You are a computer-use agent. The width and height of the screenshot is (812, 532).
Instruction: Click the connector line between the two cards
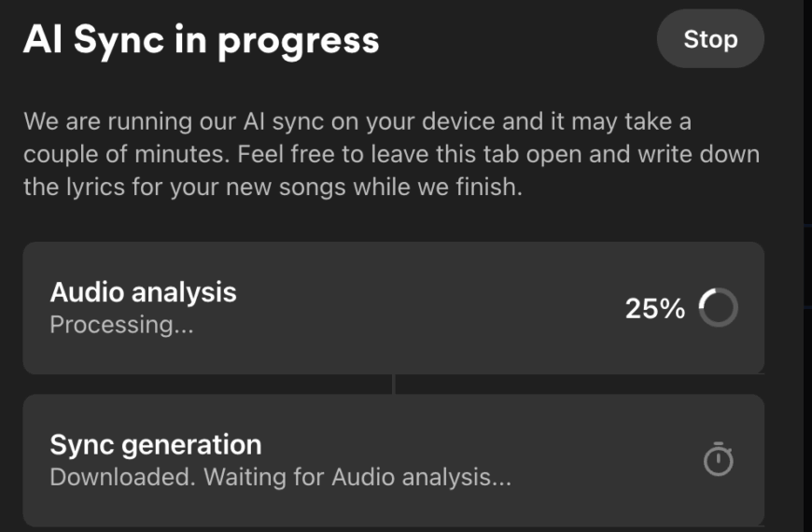[394, 385]
